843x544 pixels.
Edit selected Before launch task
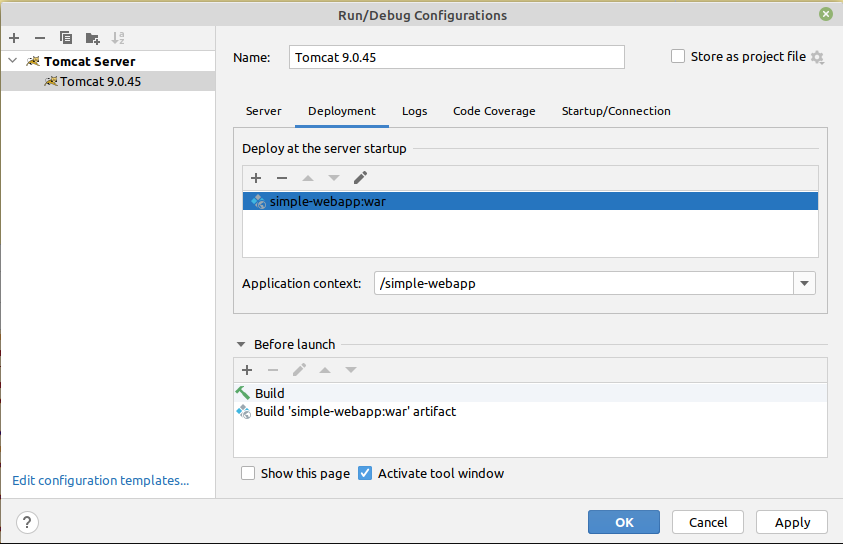[299, 370]
